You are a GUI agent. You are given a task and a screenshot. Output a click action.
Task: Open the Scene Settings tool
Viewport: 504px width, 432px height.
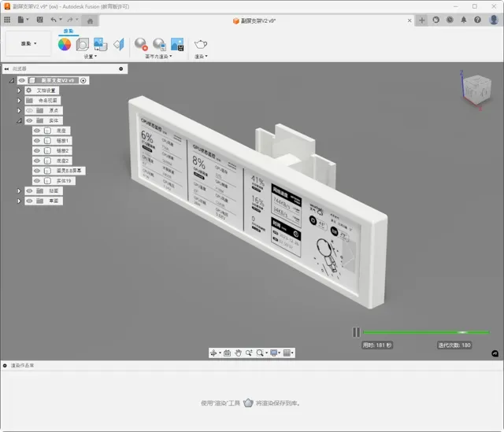tap(83, 44)
